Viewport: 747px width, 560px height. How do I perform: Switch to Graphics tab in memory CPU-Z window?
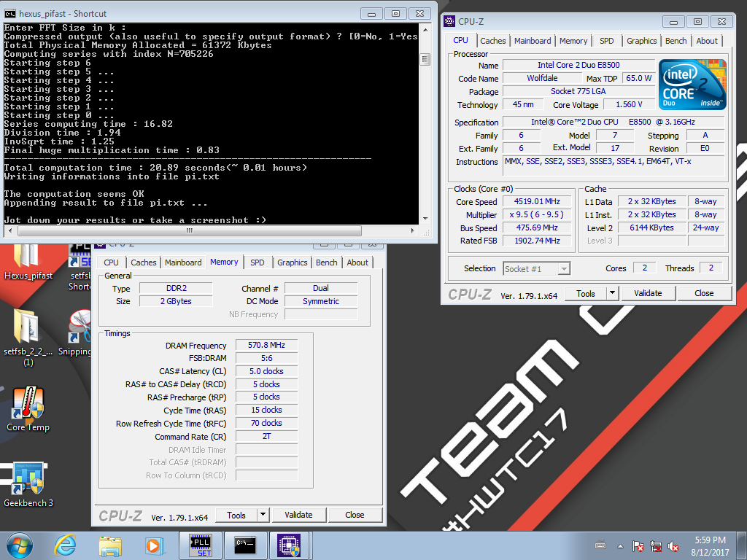click(292, 262)
